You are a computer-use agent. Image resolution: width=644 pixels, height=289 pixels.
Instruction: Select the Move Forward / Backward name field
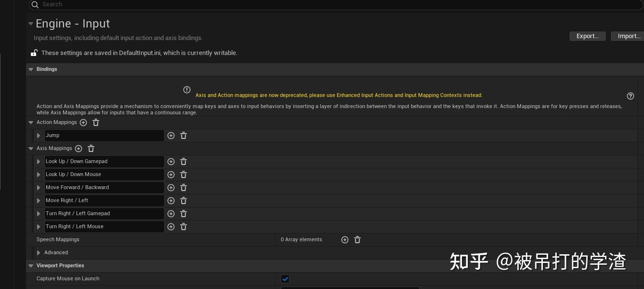(x=104, y=188)
